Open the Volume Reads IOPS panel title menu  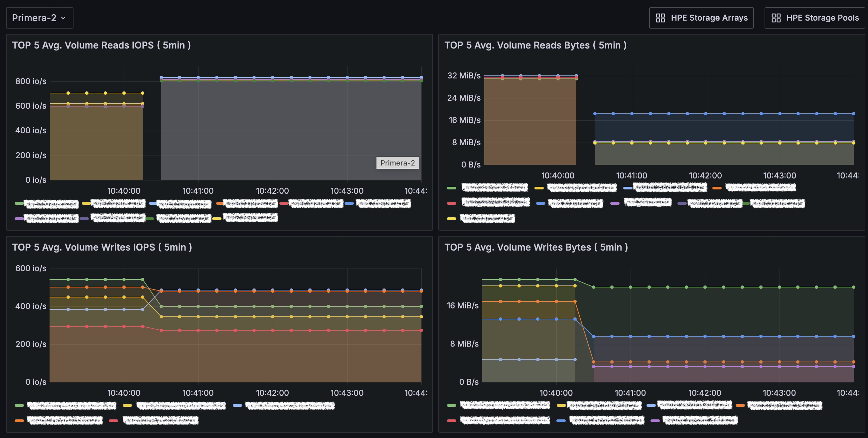click(101, 45)
